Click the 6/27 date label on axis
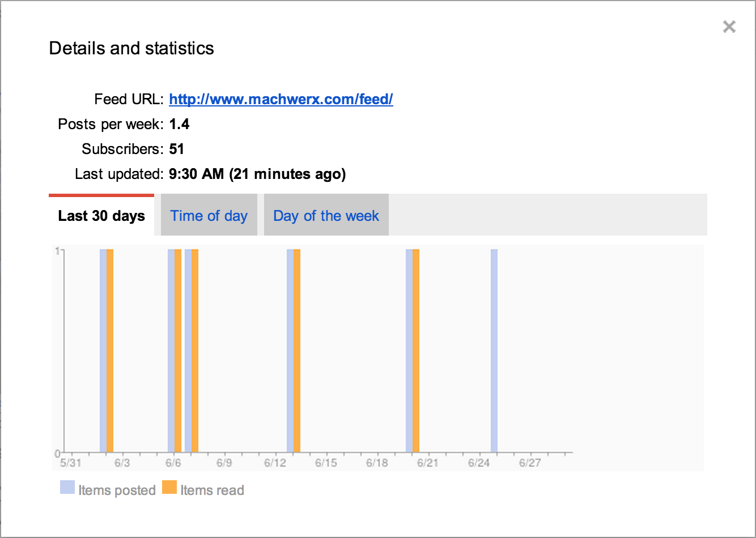The height and width of the screenshot is (538, 756). coord(530,463)
